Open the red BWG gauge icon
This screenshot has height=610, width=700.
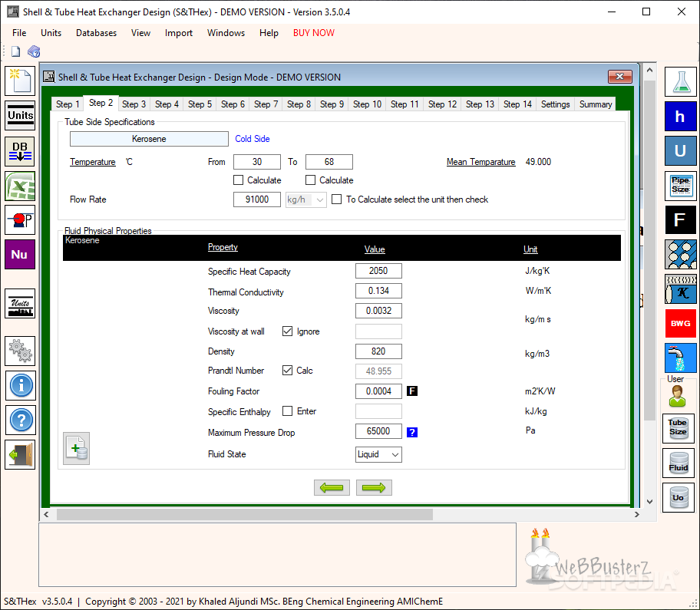(x=680, y=324)
